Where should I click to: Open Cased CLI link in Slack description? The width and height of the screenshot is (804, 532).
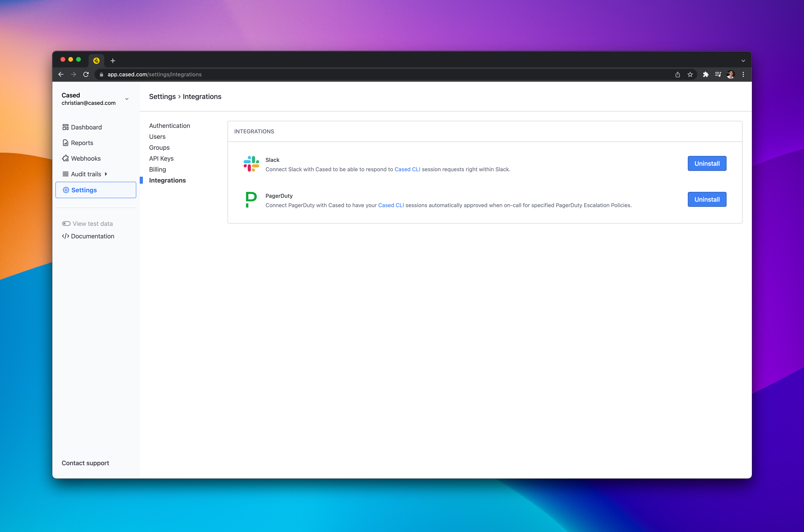click(407, 169)
